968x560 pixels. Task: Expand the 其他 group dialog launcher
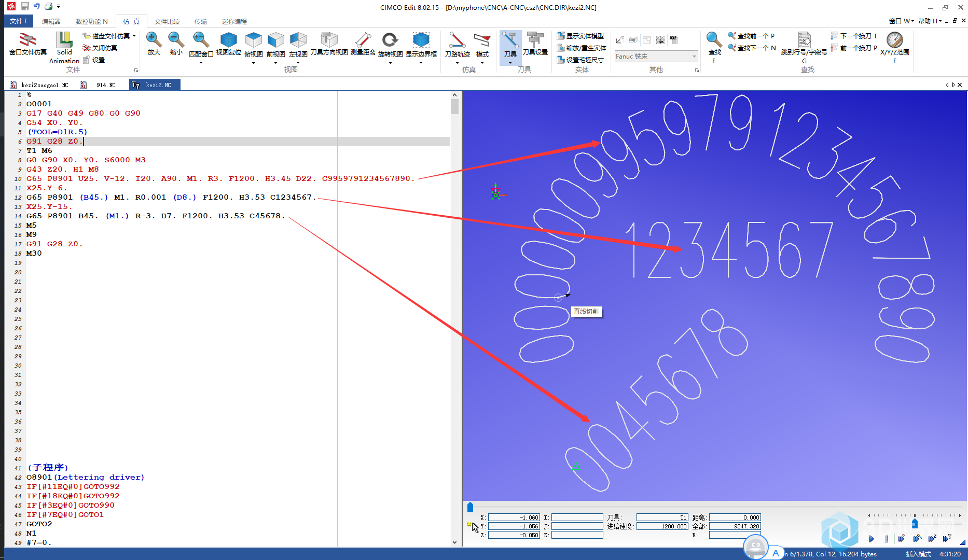point(697,71)
